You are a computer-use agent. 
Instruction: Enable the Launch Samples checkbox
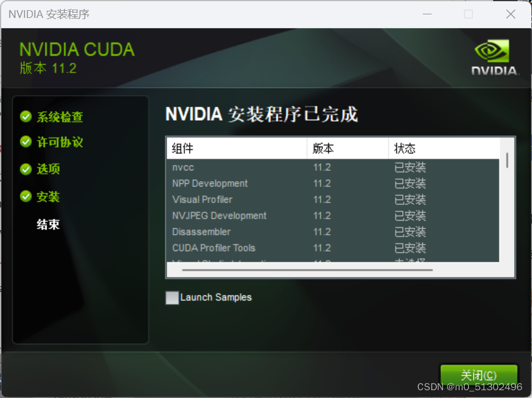[x=172, y=298]
